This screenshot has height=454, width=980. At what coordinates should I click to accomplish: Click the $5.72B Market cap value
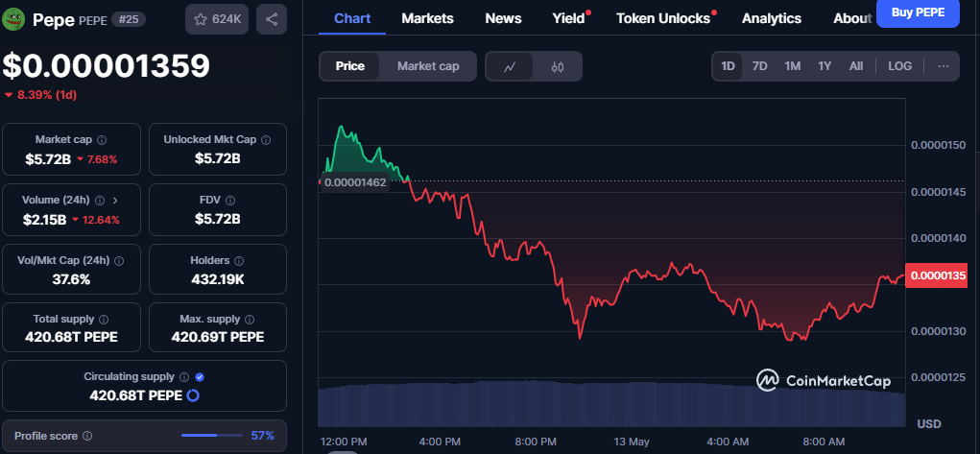pyautogui.click(x=48, y=158)
